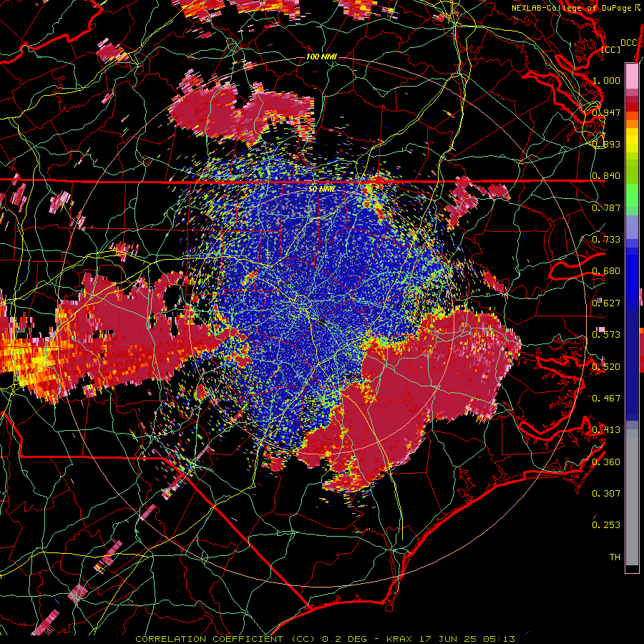Click the 0.307 scale value
This screenshot has width=644, height=644.
pyautogui.click(x=606, y=494)
